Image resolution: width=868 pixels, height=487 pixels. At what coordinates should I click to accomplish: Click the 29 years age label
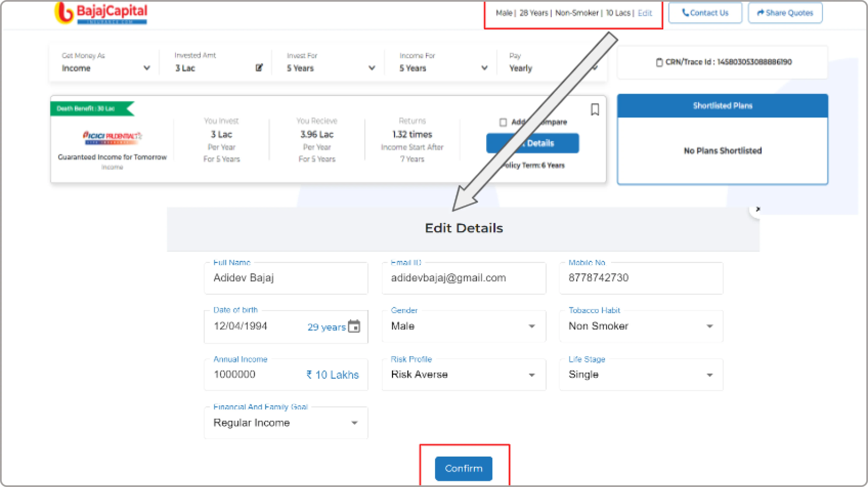coord(327,327)
